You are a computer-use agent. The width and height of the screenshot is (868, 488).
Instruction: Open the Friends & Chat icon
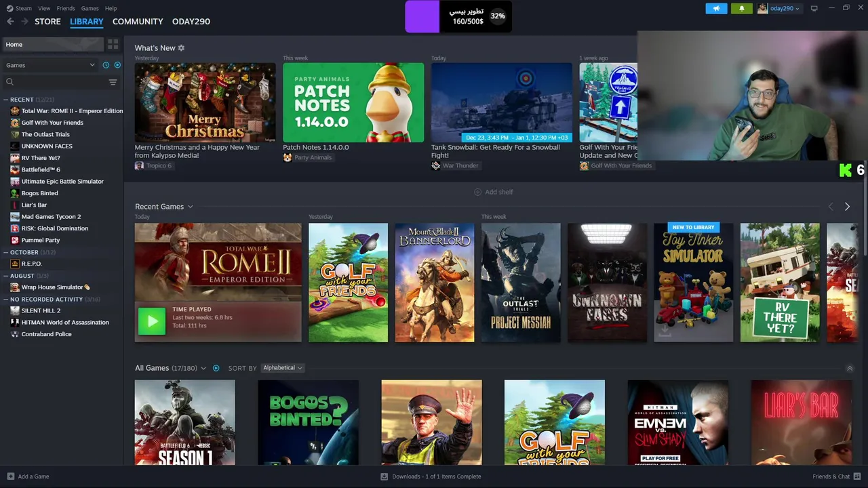[x=857, y=476]
